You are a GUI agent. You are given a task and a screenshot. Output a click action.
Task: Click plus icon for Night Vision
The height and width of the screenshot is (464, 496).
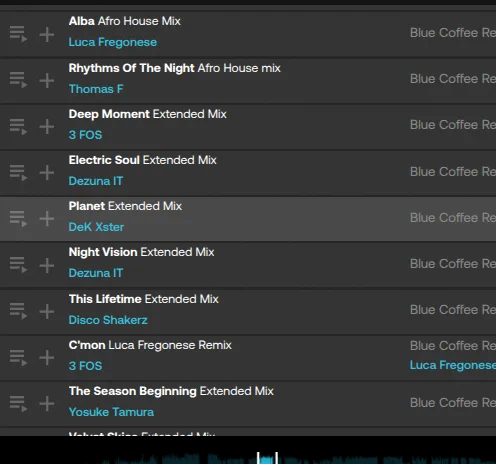pos(47,265)
